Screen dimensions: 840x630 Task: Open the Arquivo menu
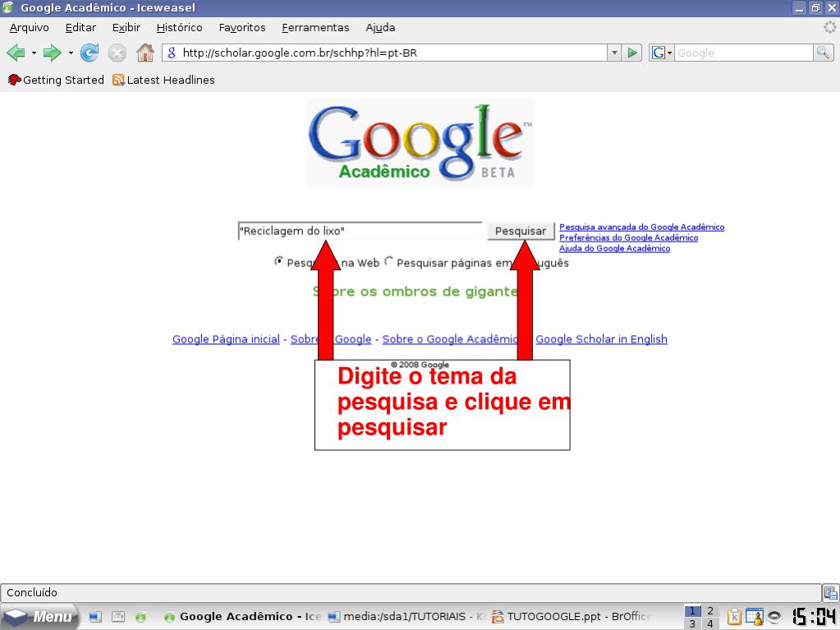(x=30, y=27)
